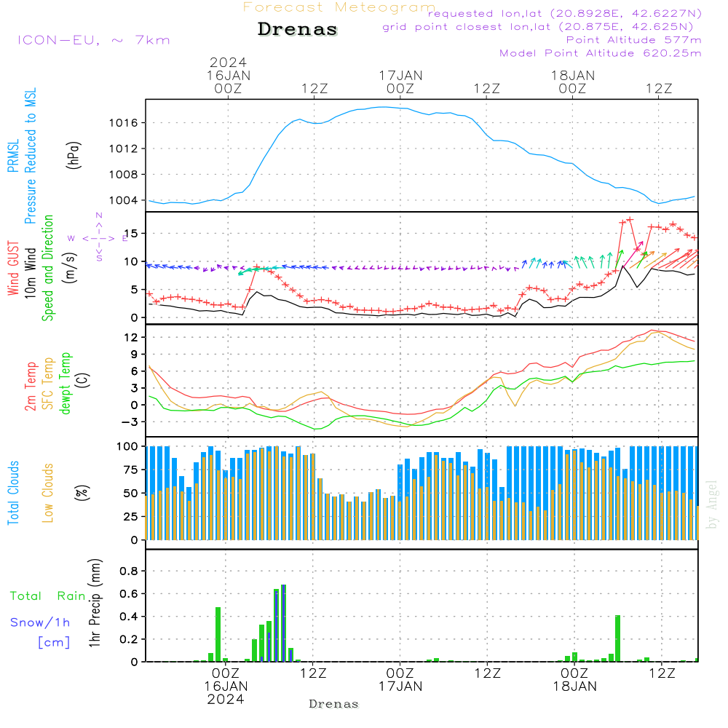This screenshot has width=728, height=728.
Task: Click the "PRMSL" pressure axis title
Action: tap(13, 156)
